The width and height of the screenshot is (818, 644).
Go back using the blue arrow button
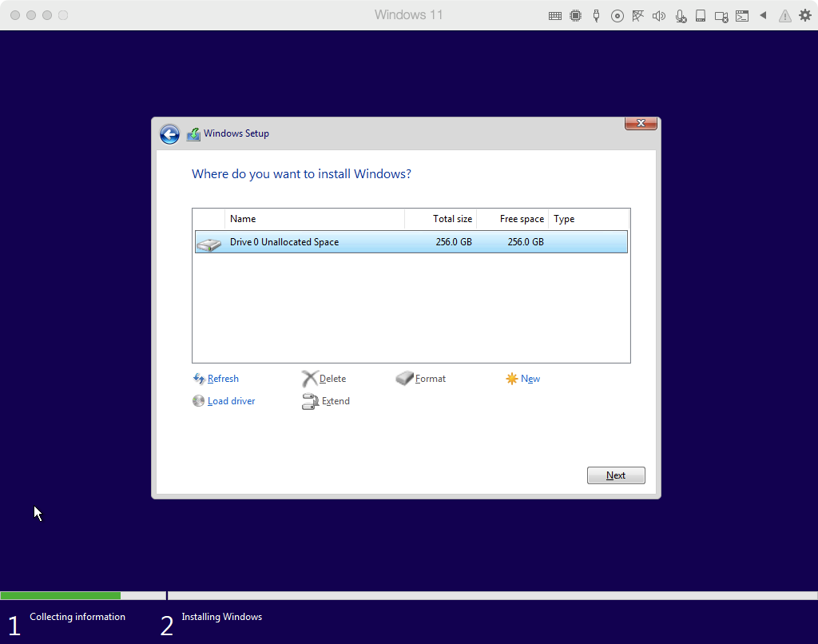point(169,134)
